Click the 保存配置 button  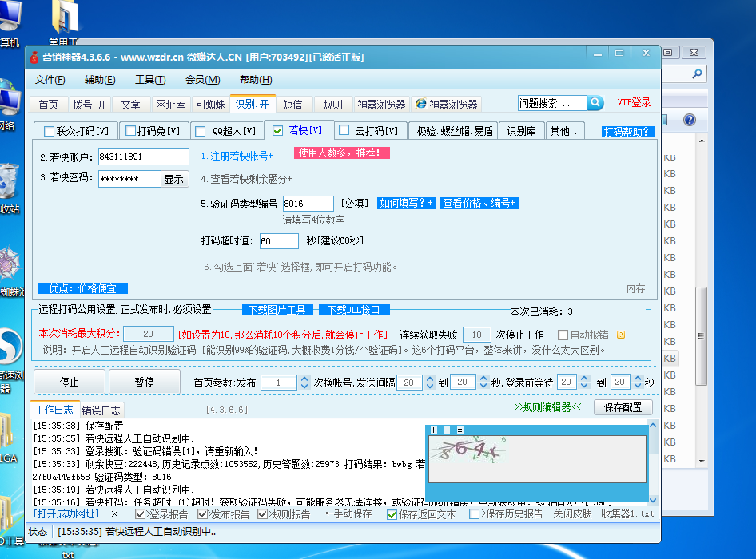click(x=623, y=407)
